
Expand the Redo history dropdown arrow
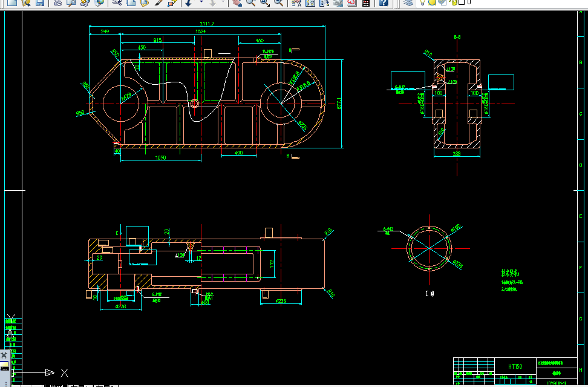click(223, 2)
